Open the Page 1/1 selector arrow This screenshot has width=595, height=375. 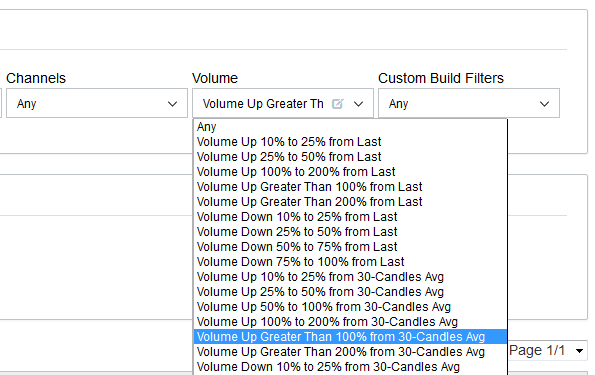(x=579, y=351)
